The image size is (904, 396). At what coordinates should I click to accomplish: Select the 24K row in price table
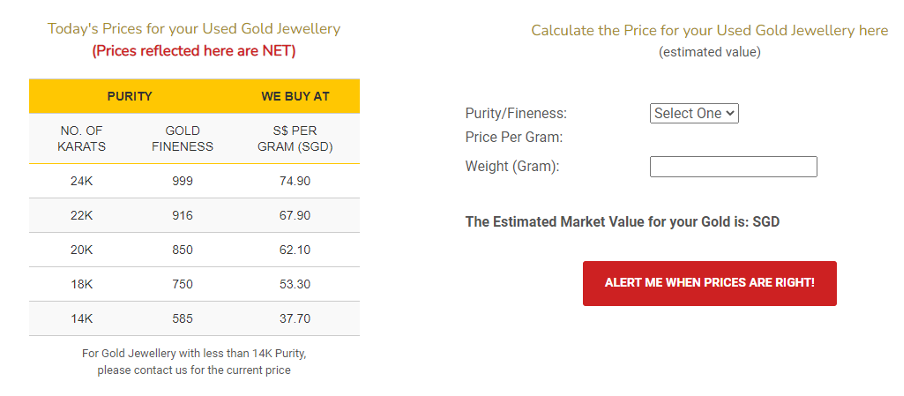click(194, 181)
